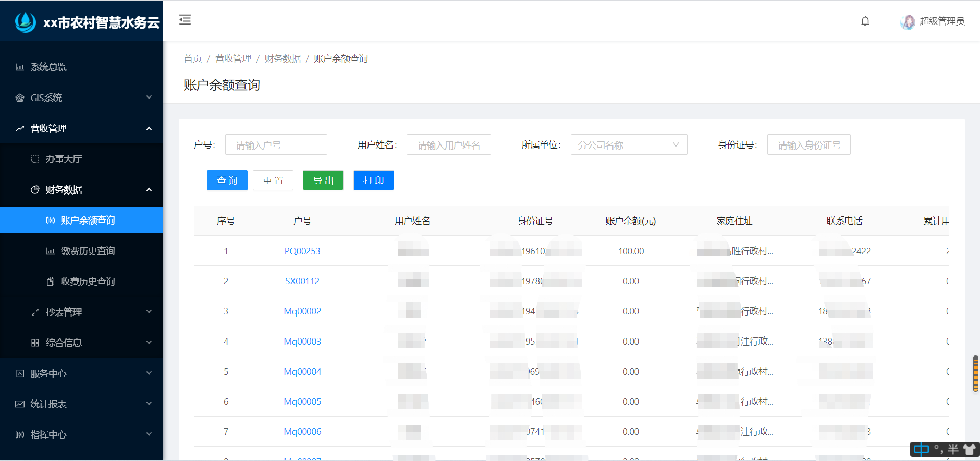Screen dimensions: 980x461
Task: Click the 缴费历史查询 bar chart icon
Action: (51, 251)
